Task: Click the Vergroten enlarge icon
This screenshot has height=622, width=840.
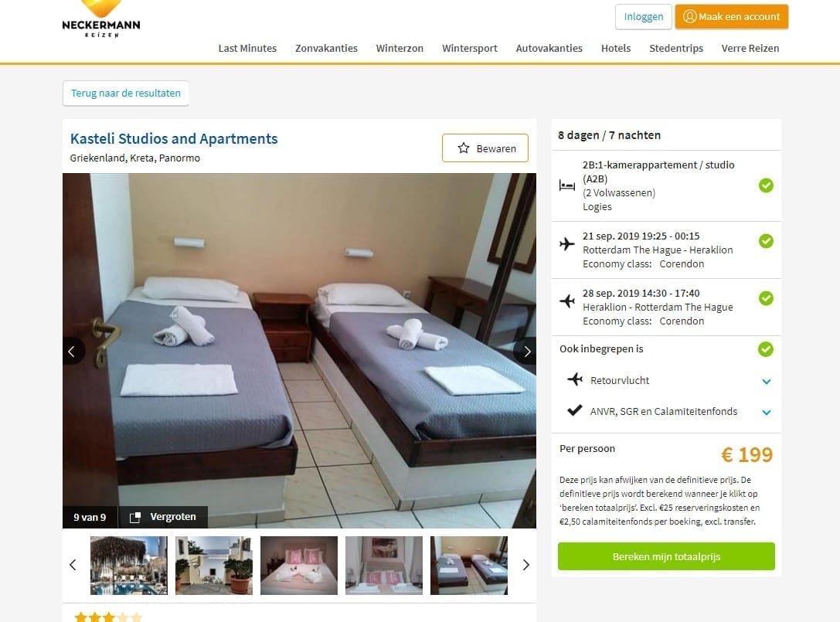Action: tap(135, 517)
